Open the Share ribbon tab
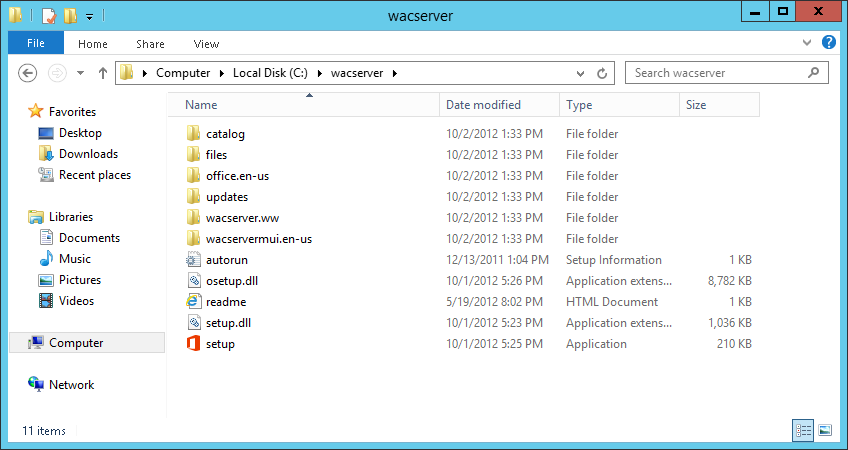848x450 pixels. tap(150, 44)
